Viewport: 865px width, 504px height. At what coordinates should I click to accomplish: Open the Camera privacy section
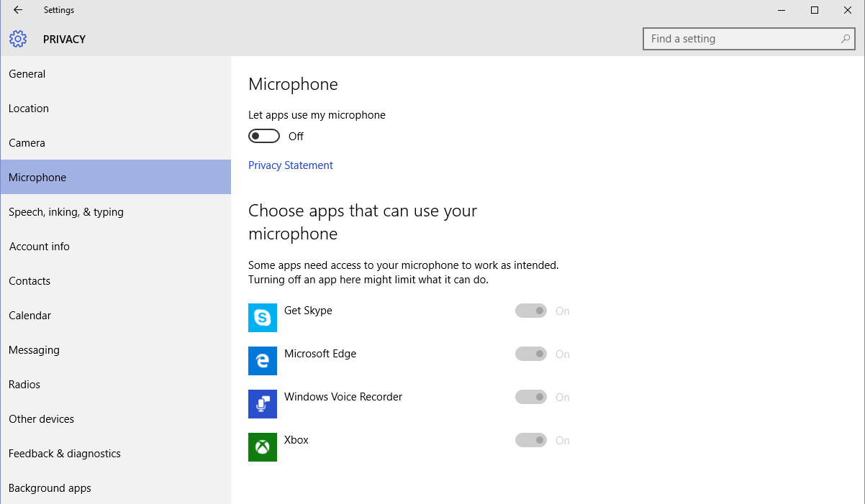point(115,143)
